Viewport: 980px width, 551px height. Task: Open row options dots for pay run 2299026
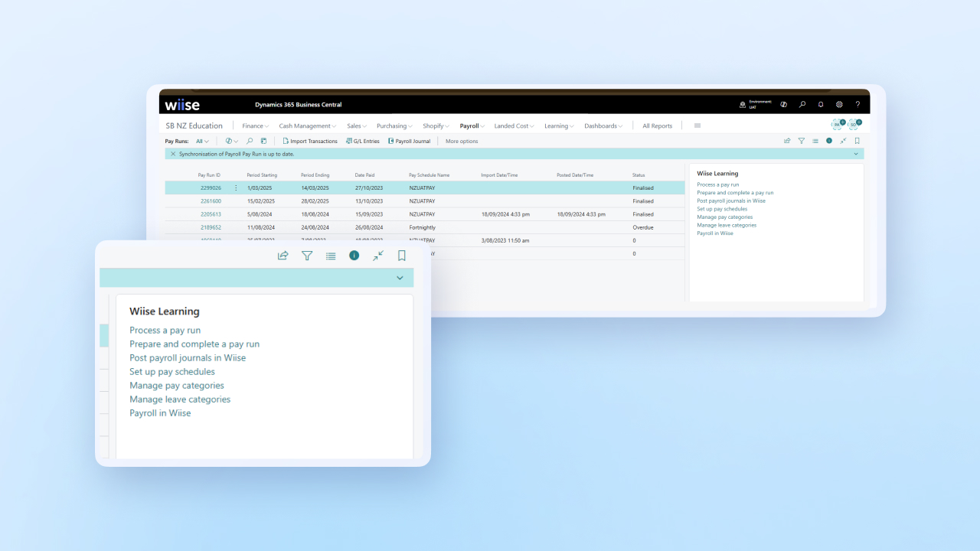pyautogui.click(x=236, y=187)
